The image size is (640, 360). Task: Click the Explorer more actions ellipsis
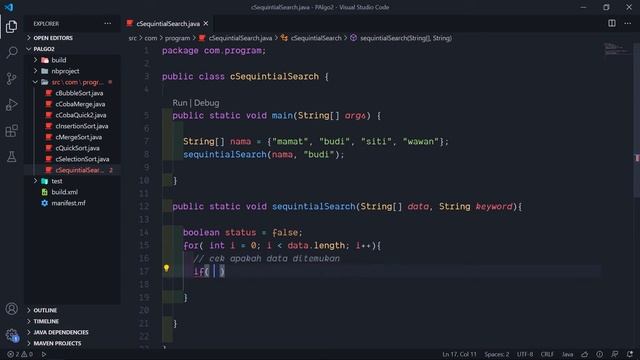107,24
